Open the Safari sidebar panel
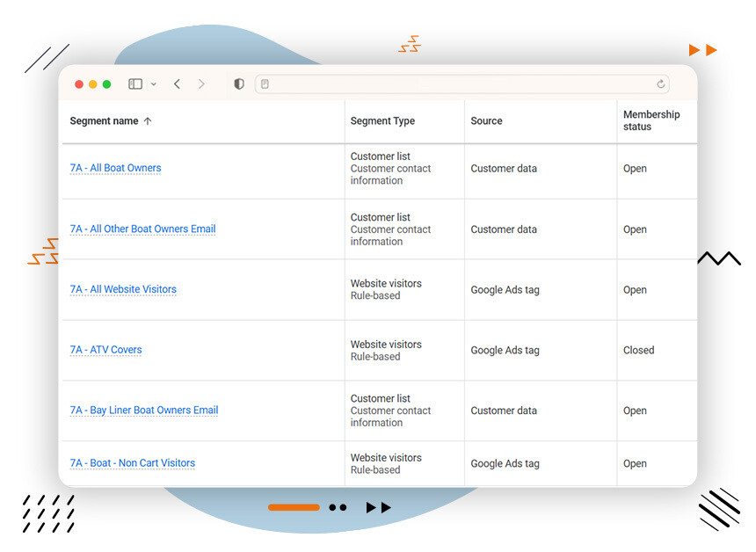This screenshot has height=552, width=756. [134, 84]
